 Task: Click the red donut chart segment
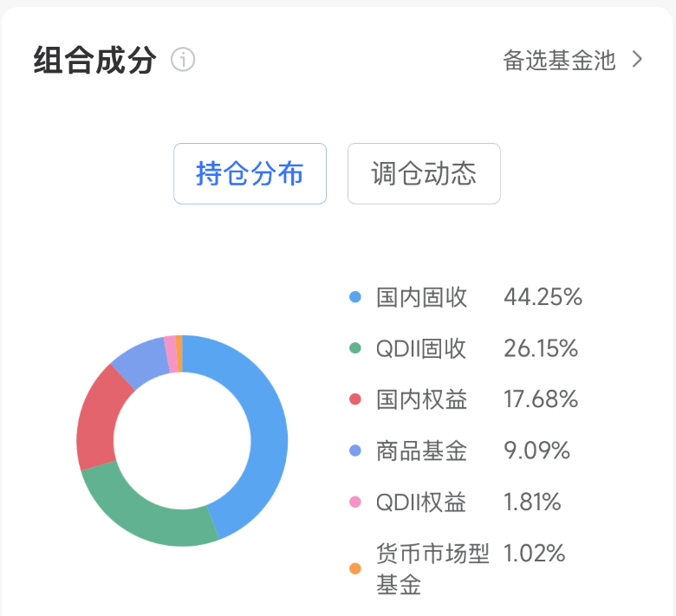(x=101, y=418)
